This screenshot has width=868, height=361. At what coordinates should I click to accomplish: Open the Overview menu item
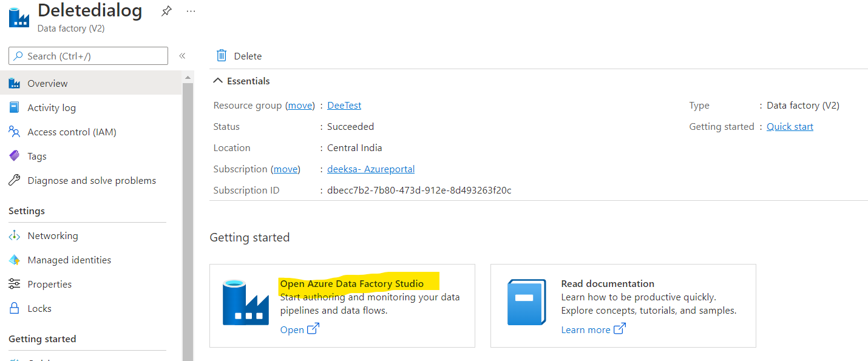[x=91, y=83]
